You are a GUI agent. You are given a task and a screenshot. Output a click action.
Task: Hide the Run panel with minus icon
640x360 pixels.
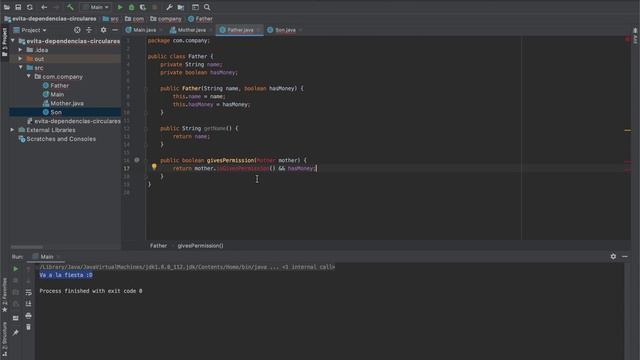(625, 256)
